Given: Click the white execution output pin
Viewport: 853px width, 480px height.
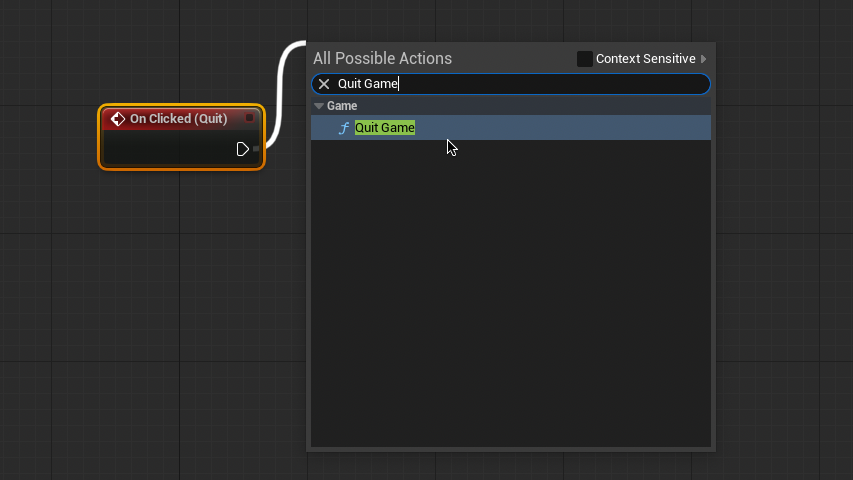Looking at the screenshot, I should tap(242, 149).
